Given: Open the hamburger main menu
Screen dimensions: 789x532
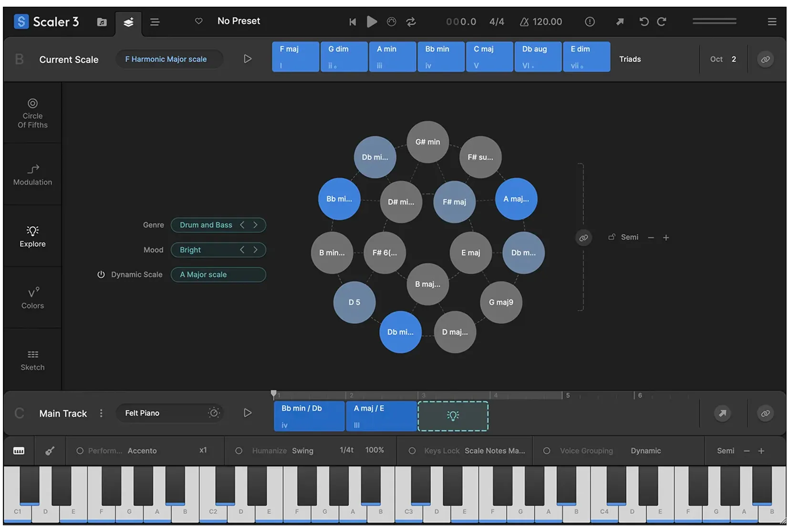Looking at the screenshot, I should coord(772,22).
